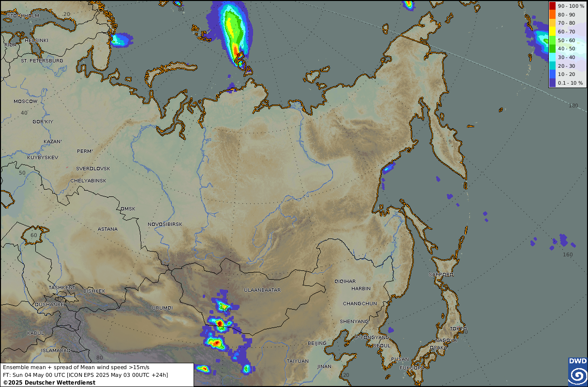Image resolution: width=588 pixels, height=387 pixels.
Task: Click the SAPPORO city label
Action: (441, 275)
